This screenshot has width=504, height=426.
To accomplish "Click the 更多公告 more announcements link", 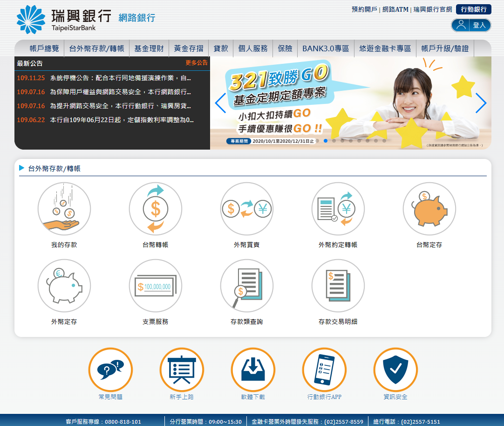I will 197,63.
